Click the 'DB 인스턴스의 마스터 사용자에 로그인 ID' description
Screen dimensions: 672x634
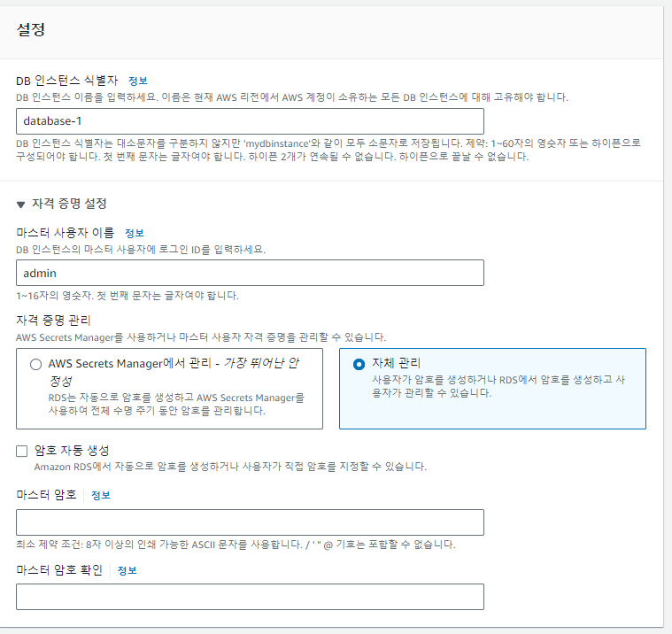click(141, 250)
